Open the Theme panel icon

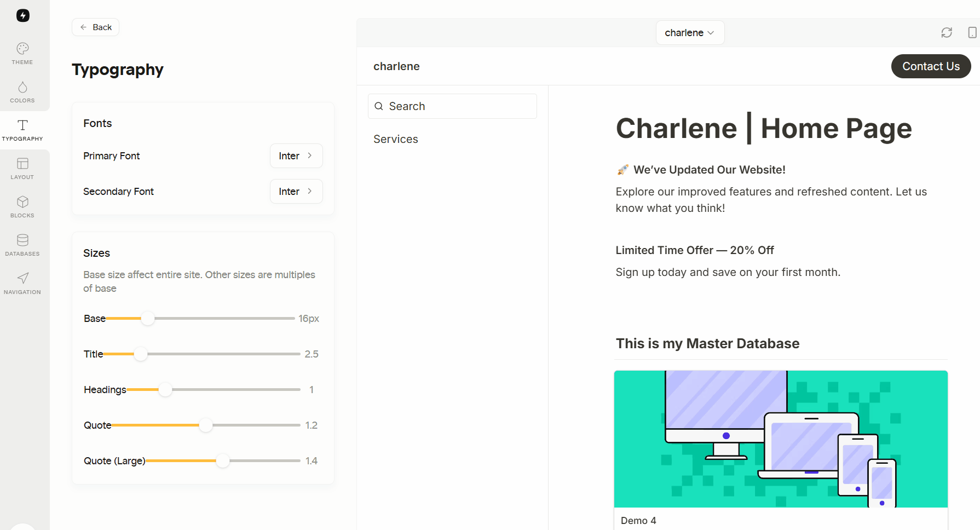point(22,54)
